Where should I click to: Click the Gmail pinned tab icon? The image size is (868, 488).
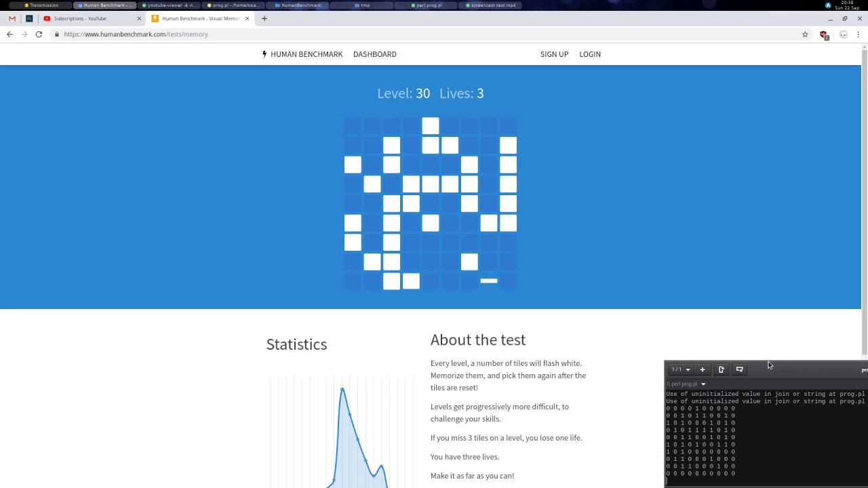point(12,18)
